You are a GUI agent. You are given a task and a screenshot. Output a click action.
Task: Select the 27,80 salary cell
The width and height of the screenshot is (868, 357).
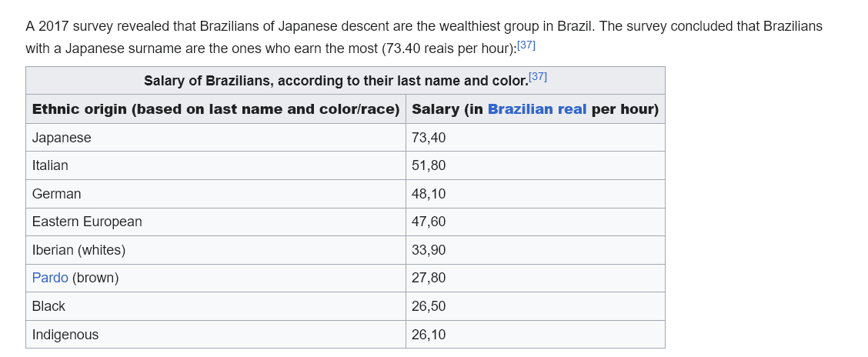[429, 278]
